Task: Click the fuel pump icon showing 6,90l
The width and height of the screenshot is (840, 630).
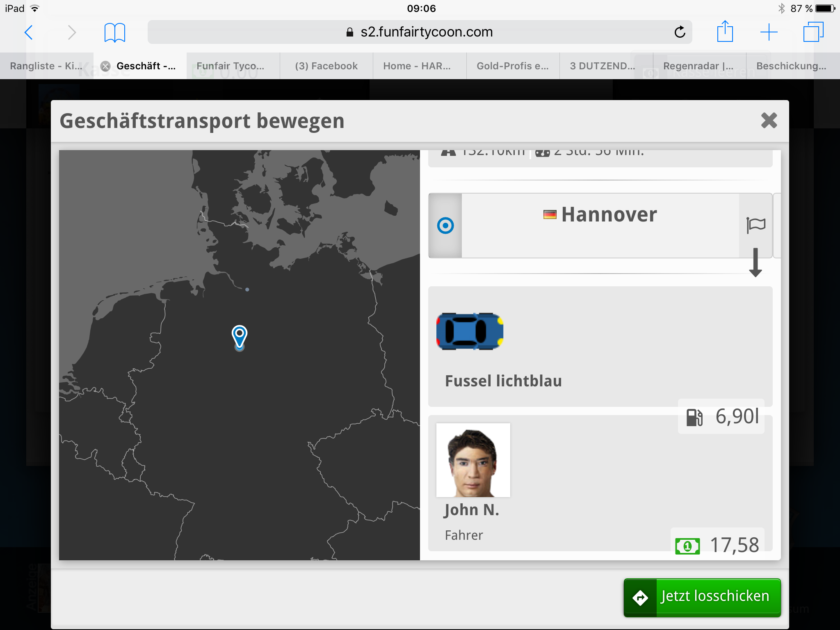Action: pos(694,417)
